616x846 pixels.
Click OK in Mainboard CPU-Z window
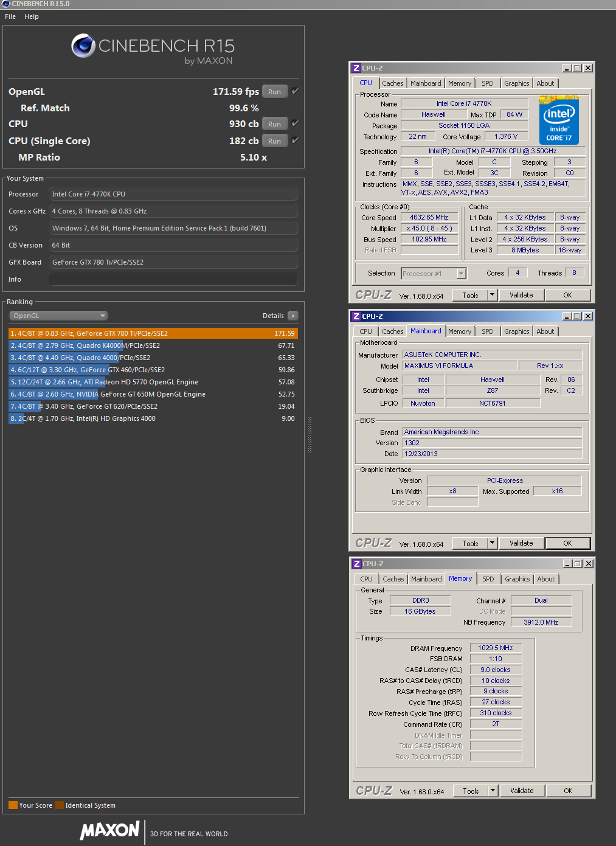click(x=567, y=543)
